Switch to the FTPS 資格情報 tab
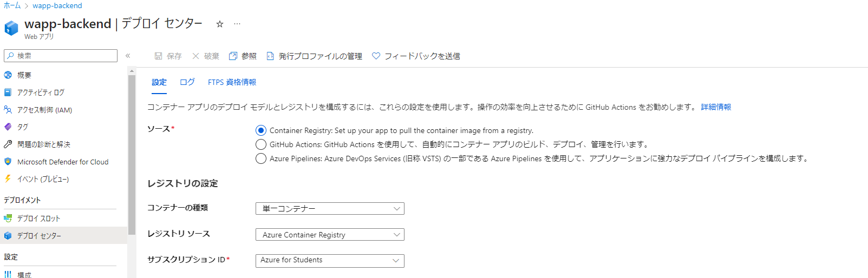 (x=232, y=82)
